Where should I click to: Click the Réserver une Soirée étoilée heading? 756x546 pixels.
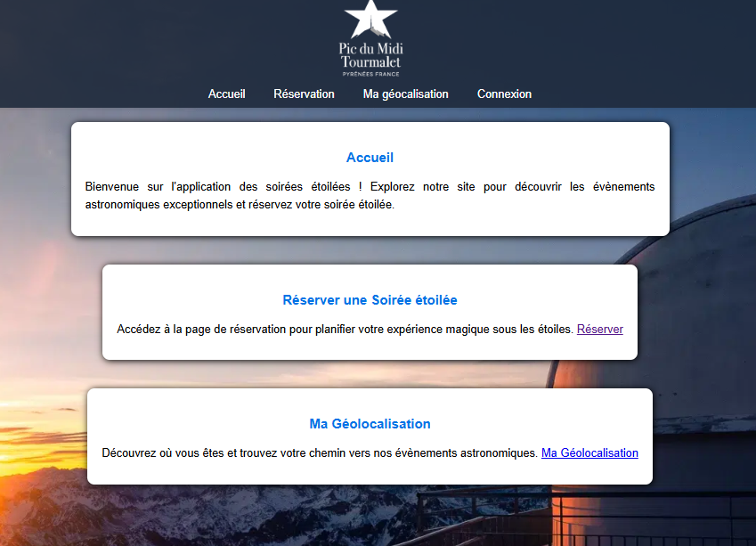[370, 300]
